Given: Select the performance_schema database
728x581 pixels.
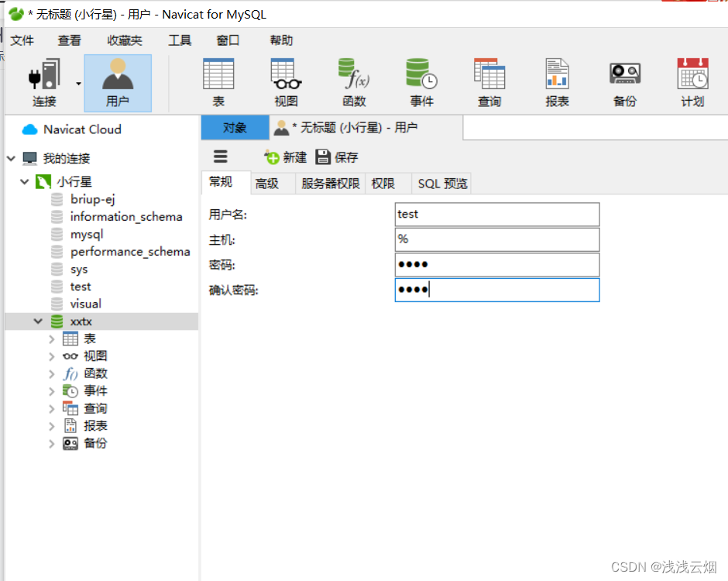Looking at the screenshot, I should click(x=130, y=252).
